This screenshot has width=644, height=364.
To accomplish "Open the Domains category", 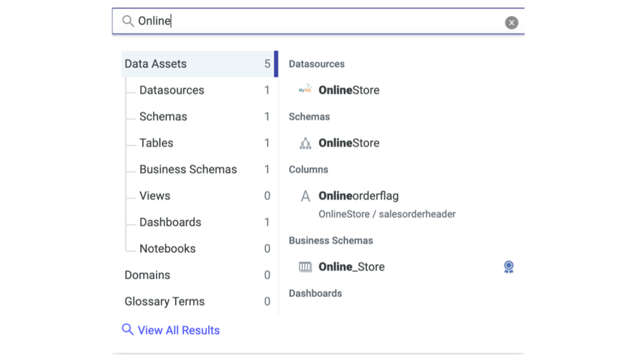I will 147,275.
